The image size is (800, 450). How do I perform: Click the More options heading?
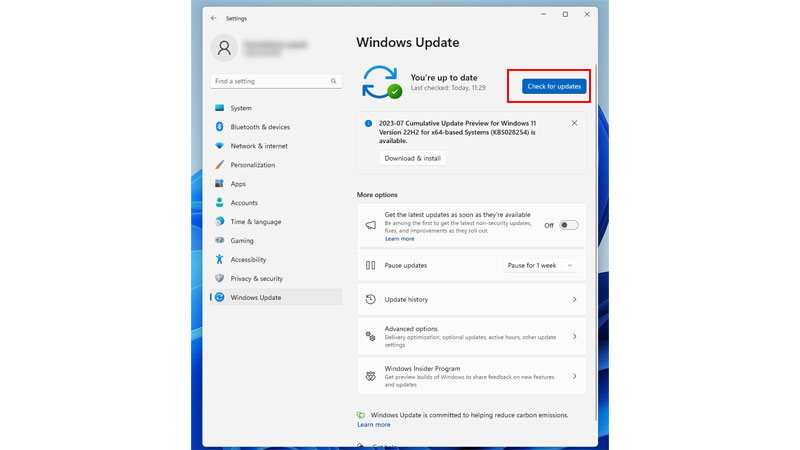[377, 195]
